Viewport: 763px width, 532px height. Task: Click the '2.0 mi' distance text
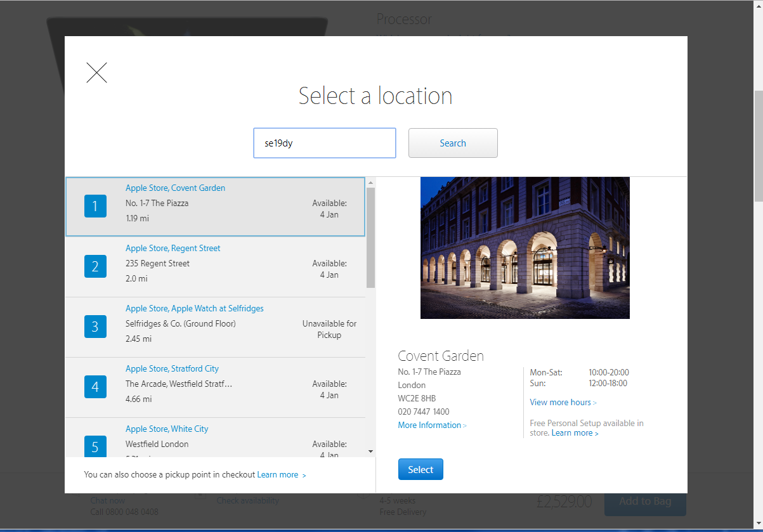[x=136, y=278]
